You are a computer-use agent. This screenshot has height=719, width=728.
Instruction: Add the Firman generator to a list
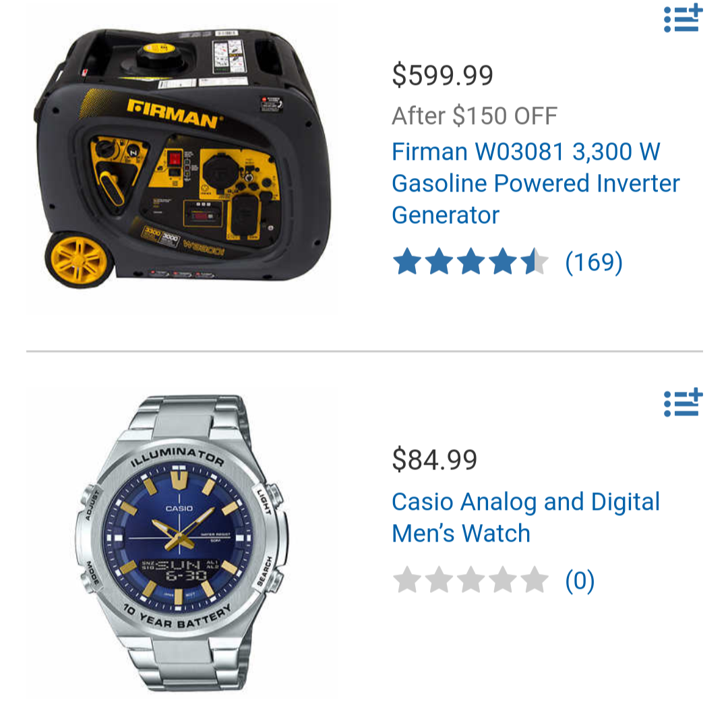(683, 18)
